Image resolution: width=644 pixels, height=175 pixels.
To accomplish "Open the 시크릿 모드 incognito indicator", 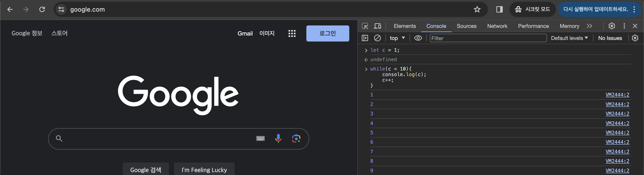I will (x=532, y=9).
